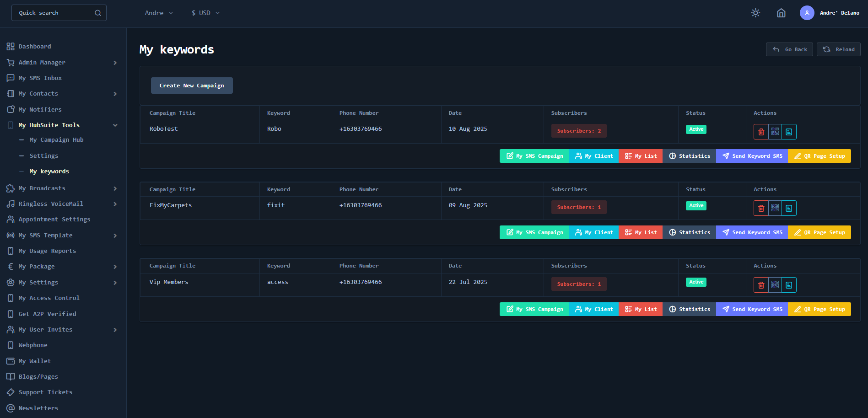Open the USD currency dropdown

pos(205,12)
